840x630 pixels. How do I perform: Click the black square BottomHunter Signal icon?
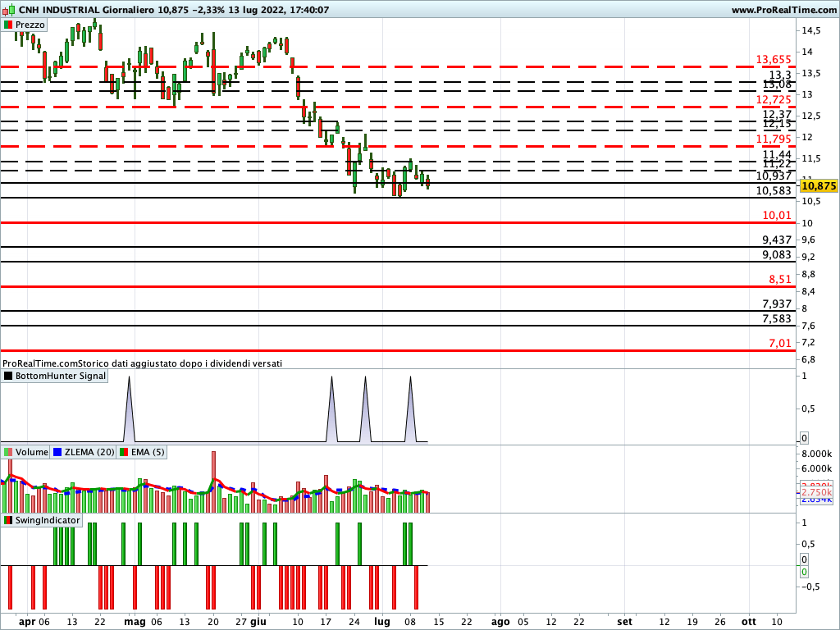point(7,376)
